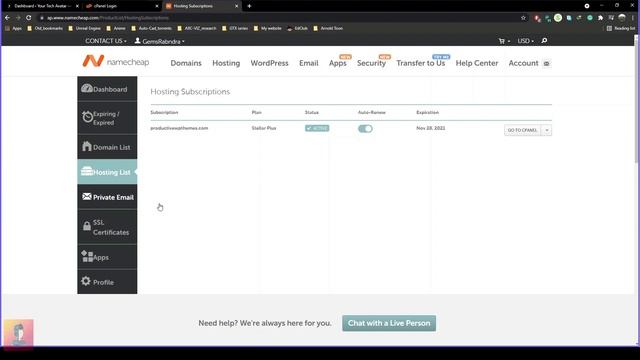Click the Stellar Plus plan text
Image resolution: width=640 pixels, height=360 pixels.
264,128
